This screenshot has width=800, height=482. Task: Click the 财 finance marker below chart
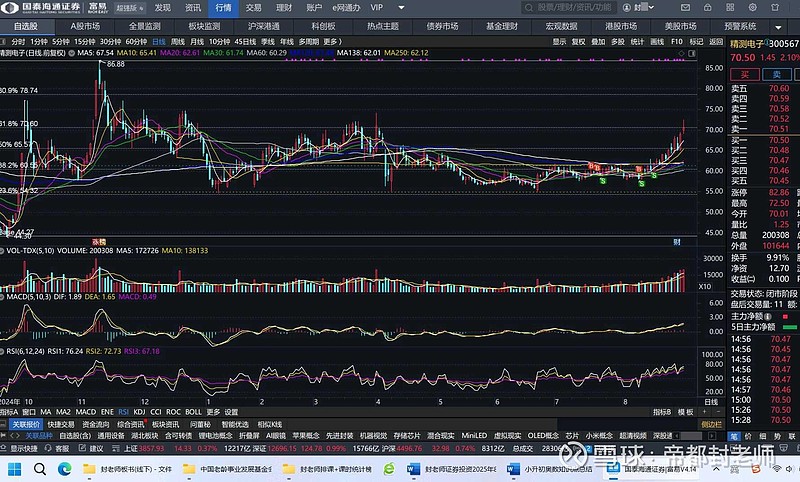677,242
